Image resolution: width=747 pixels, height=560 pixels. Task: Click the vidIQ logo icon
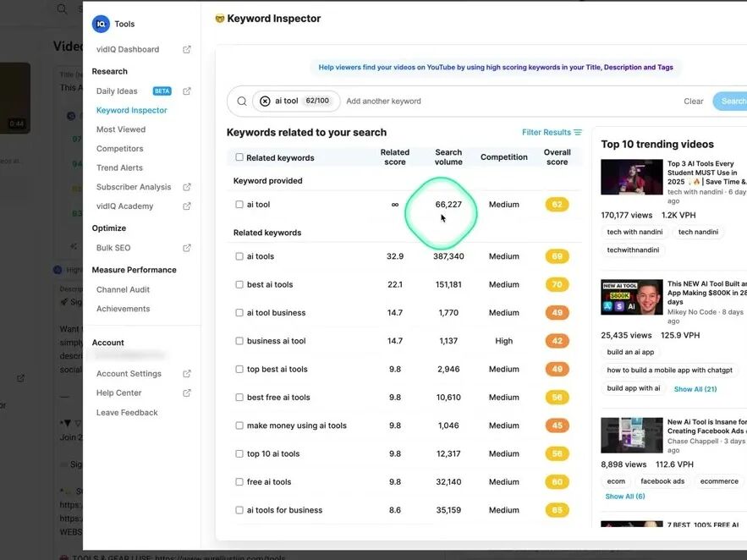coord(101,24)
